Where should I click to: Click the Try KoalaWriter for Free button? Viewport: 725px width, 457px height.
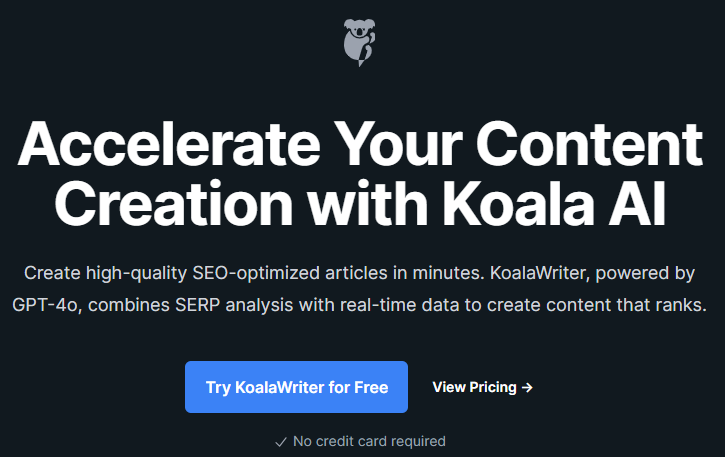296,387
